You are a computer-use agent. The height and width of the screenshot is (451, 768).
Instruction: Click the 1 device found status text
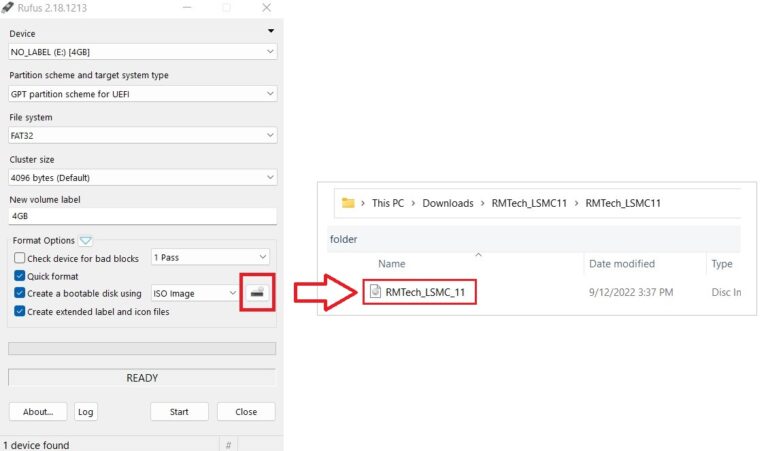36,445
